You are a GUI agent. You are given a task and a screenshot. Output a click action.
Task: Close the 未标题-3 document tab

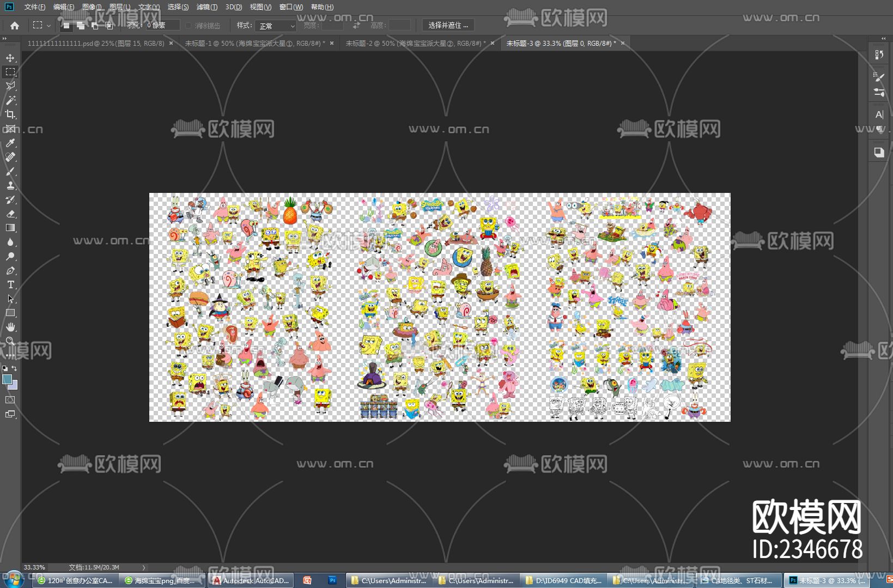(623, 43)
